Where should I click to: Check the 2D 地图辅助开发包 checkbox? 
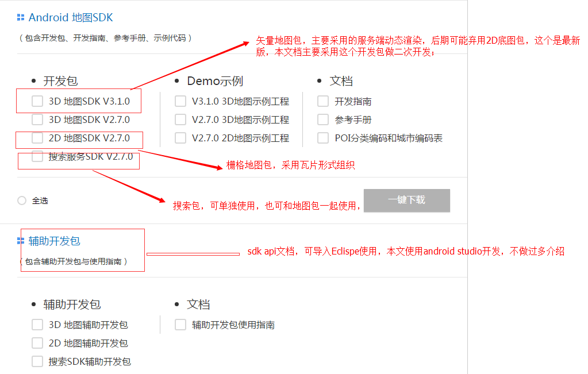[x=37, y=343]
